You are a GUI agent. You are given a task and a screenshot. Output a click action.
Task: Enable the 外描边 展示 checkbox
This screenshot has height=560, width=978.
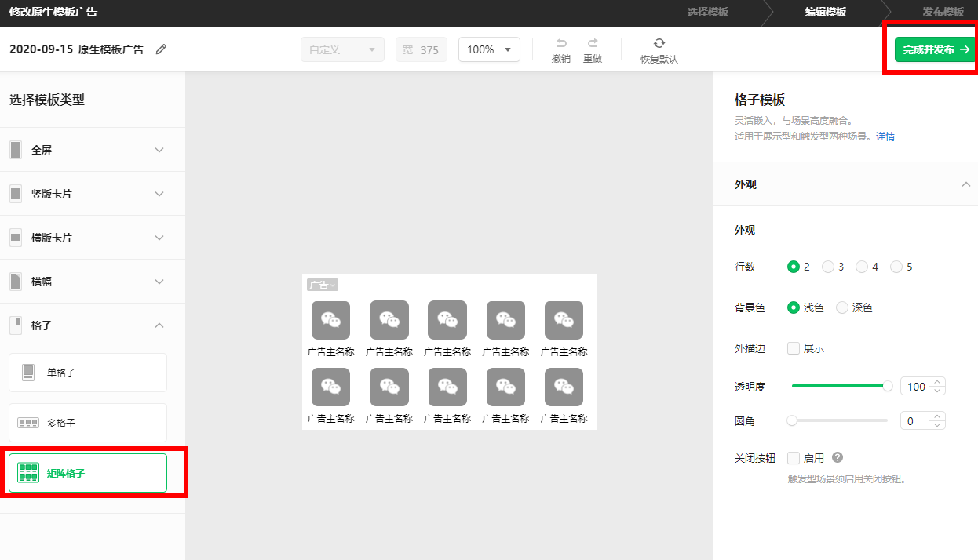[x=794, y=348]
